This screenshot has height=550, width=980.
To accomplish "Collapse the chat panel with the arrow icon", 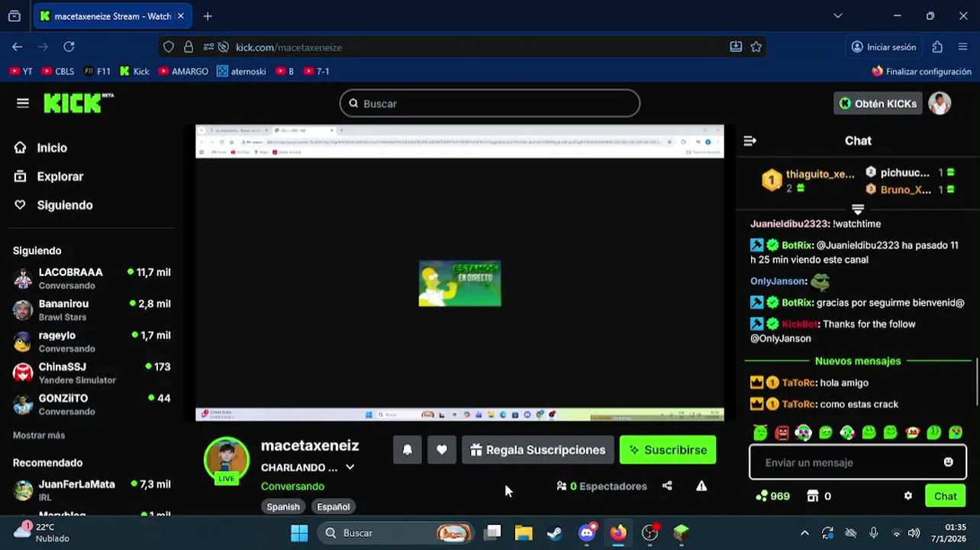I will [x=750, y=141].
